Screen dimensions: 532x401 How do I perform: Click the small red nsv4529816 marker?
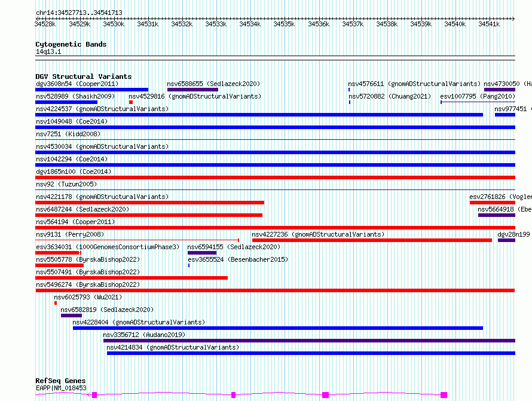point(131,102)
